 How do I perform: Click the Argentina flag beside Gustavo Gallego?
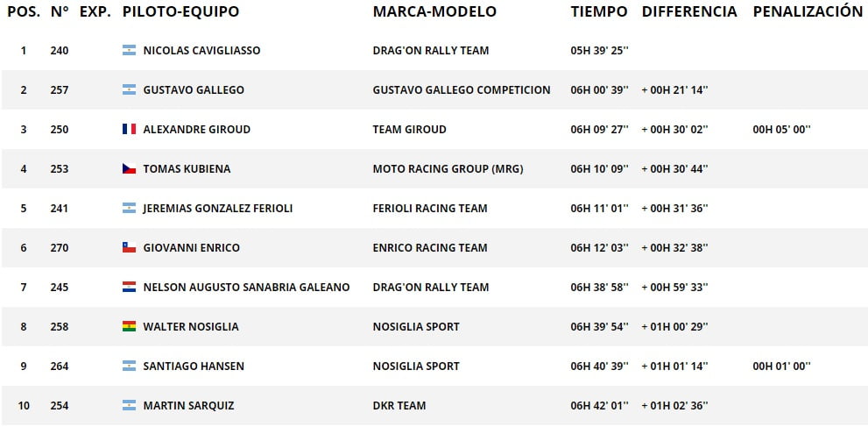129,89
